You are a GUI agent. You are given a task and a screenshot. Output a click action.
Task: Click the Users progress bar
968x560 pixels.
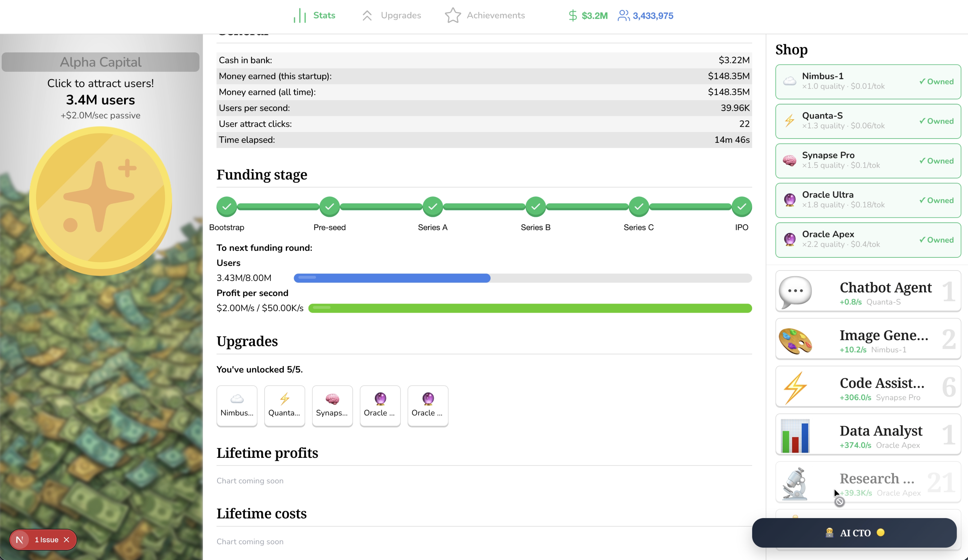522,278
